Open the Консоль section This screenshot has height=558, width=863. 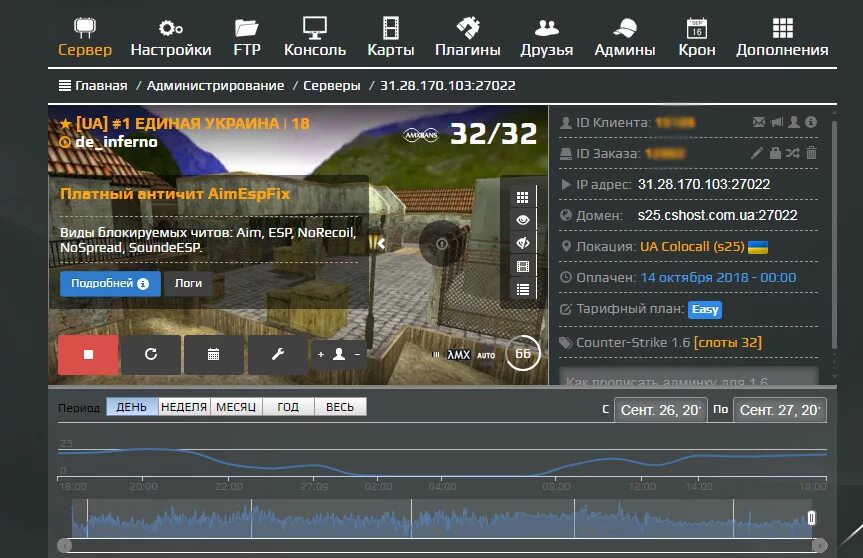(x=315, y=37)
